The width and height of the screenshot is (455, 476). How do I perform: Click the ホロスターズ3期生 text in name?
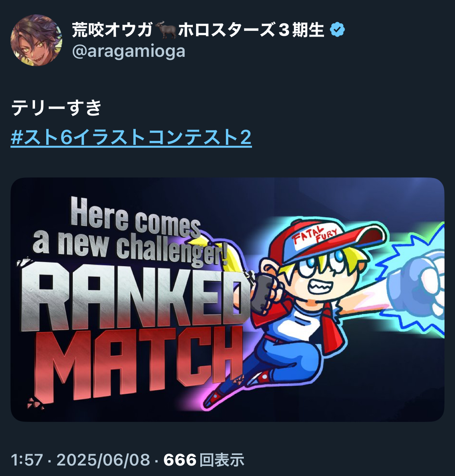251,30
